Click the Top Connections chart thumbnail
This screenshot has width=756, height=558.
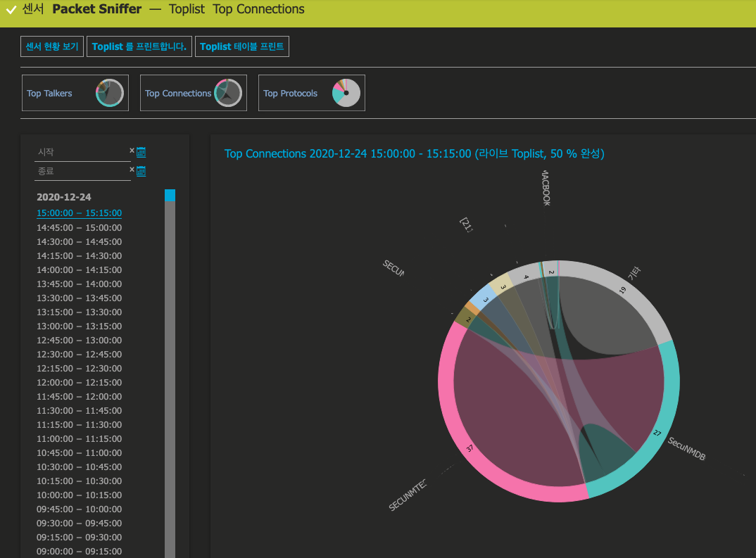[x=228, y=93]
